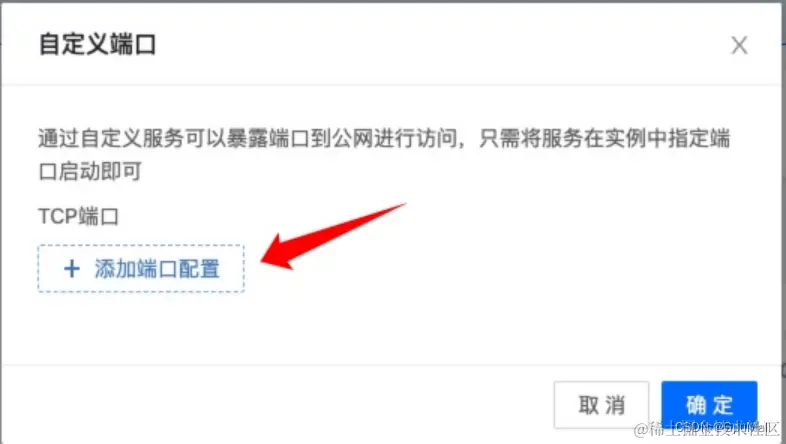
Task: Click the dialog header divider area
Action: click(x=391, y=85)
